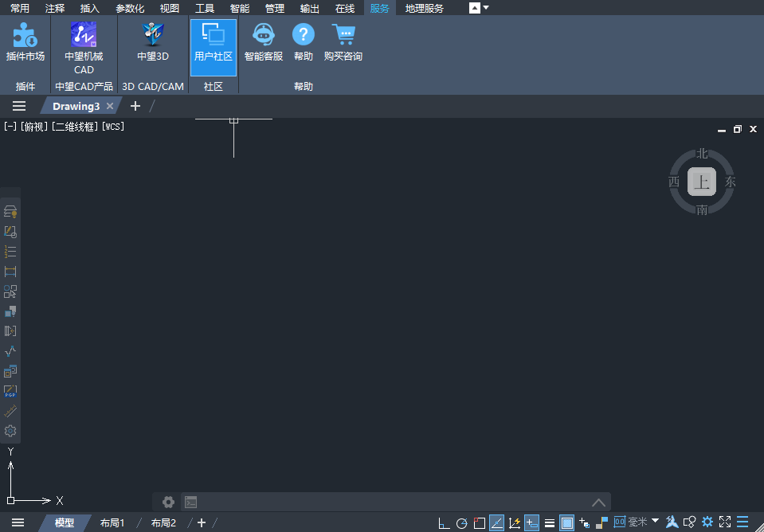Open [俯视] view selection menu
The image size is (764, 532).
point(34,126)
